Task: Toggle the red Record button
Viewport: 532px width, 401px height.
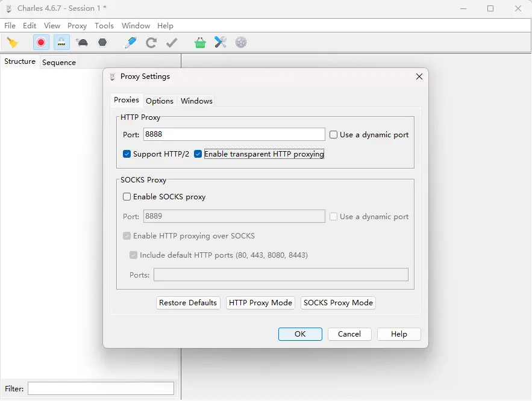Action: [x=41, y=42]
